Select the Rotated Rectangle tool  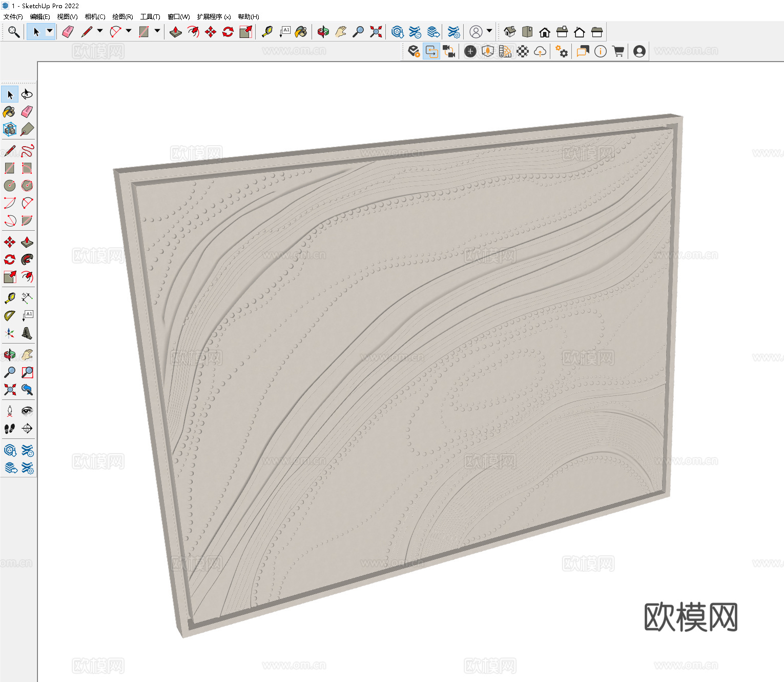click(x=27, y=168)
